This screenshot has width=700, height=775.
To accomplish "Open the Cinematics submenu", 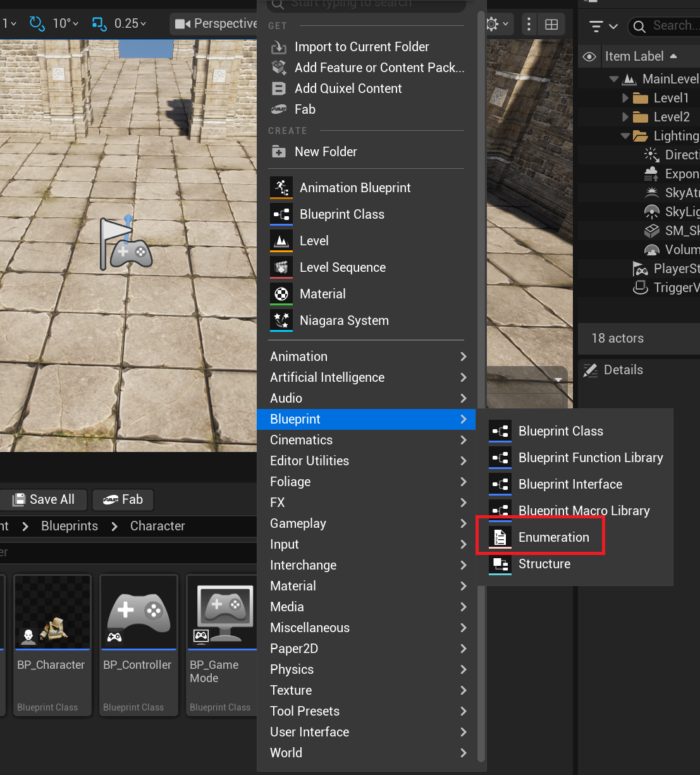I will click(366, 440).
